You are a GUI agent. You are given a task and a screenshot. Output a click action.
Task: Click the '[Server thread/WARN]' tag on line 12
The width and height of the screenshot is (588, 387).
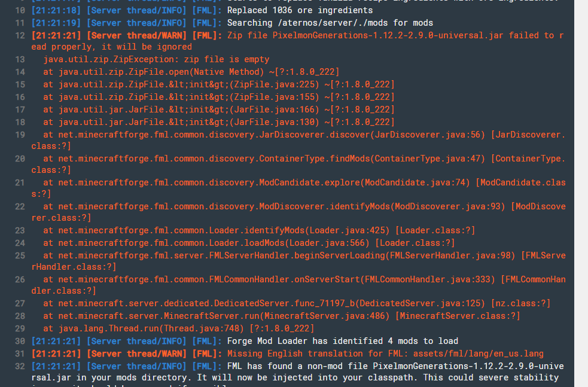(136, 36)
